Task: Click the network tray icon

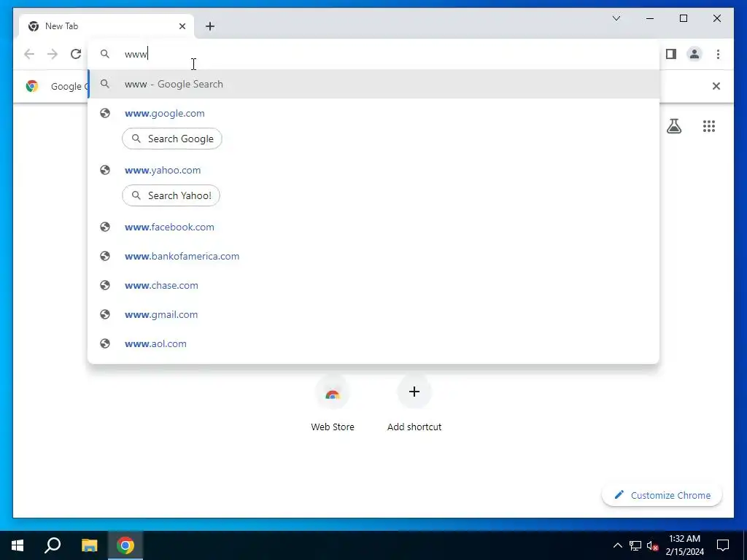Action: coord(635,545)
